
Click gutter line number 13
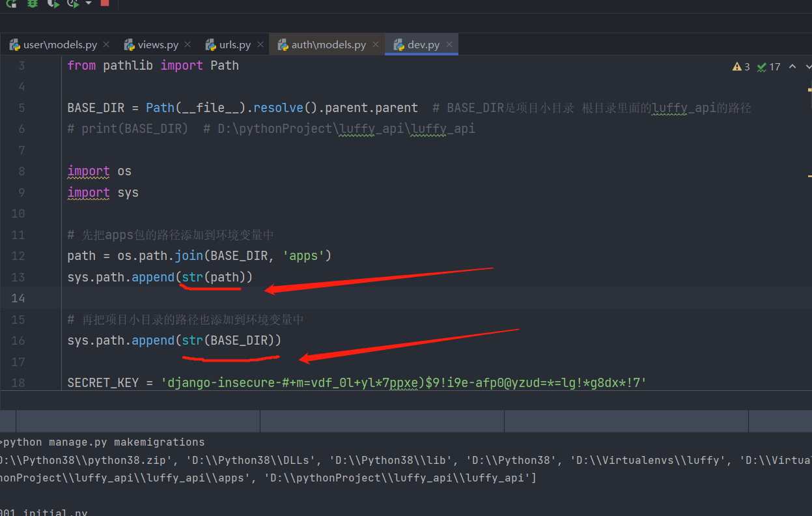click(18, 277)
